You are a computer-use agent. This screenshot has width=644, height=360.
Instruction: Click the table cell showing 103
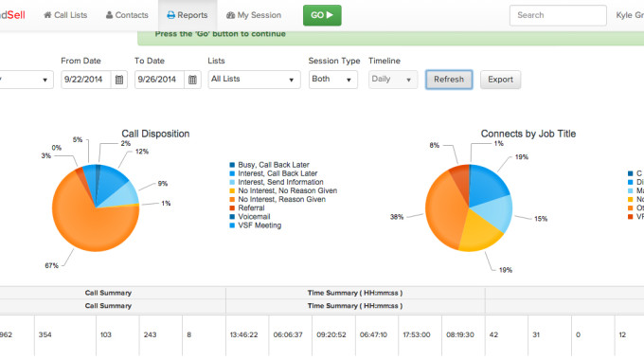[x=117, y=335]
